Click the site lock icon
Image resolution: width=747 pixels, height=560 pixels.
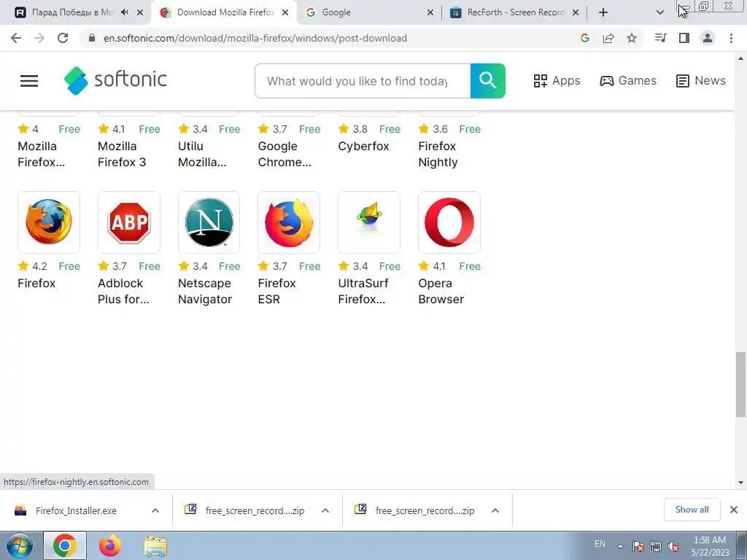coord(92,38)
